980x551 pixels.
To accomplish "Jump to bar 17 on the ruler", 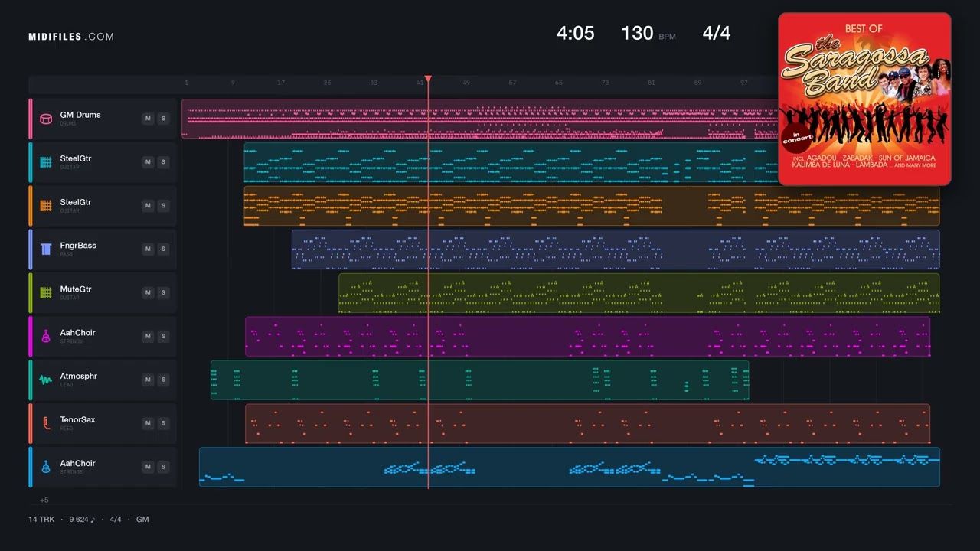I will pos(281,83).
